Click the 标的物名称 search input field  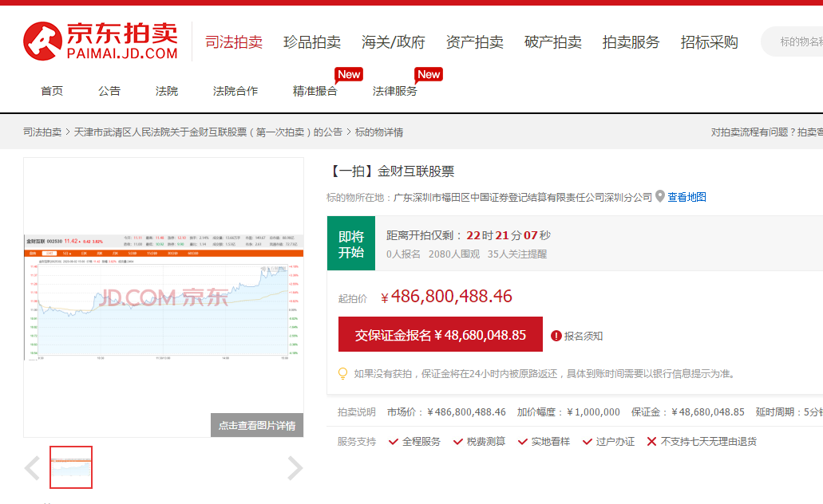click(x=798, y=41)
